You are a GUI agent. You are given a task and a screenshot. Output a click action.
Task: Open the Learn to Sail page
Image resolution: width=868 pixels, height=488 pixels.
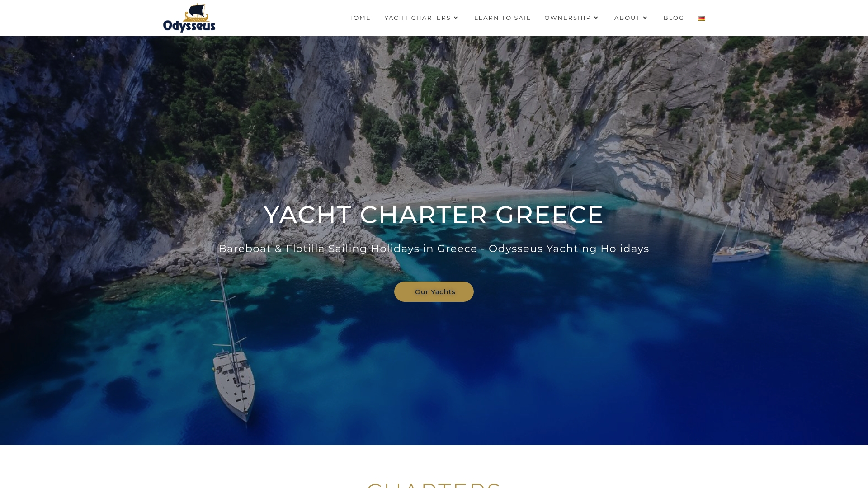(502, 18)
